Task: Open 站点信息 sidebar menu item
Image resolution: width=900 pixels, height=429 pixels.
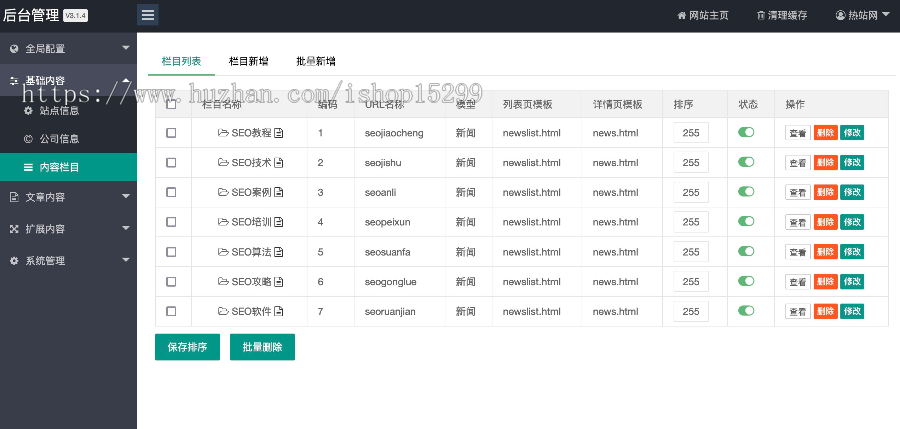Action: click(x=68, y=110)
